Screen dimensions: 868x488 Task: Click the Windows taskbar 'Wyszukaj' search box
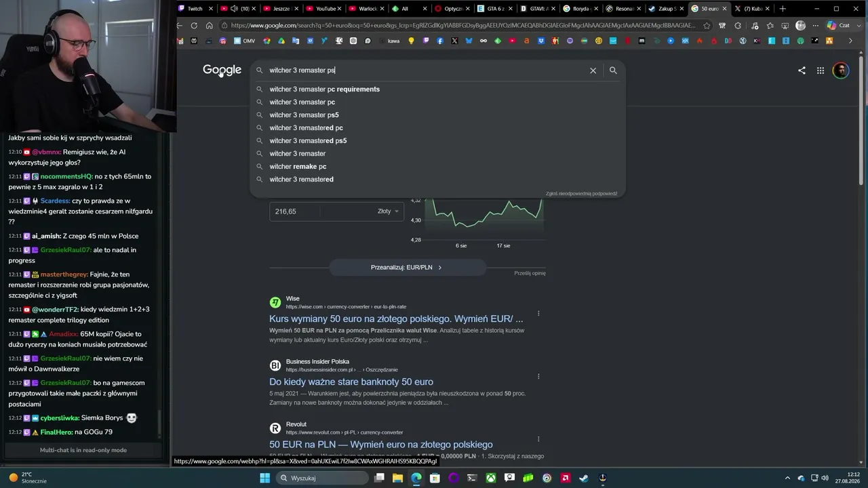click(x=322, y=478)
